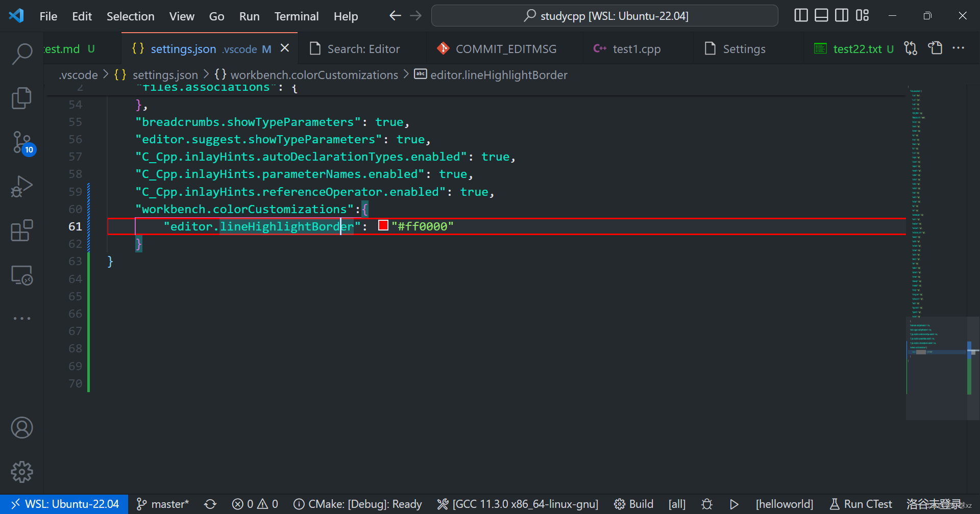Open the Explorer view icon
Screen dimensions: 980x514
pos(22,98)
